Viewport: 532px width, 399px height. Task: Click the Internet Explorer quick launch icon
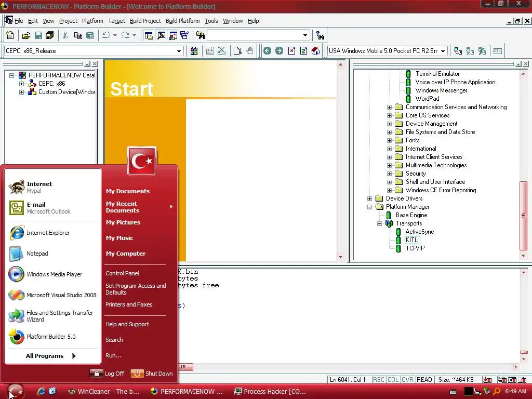tap(41, 391)
